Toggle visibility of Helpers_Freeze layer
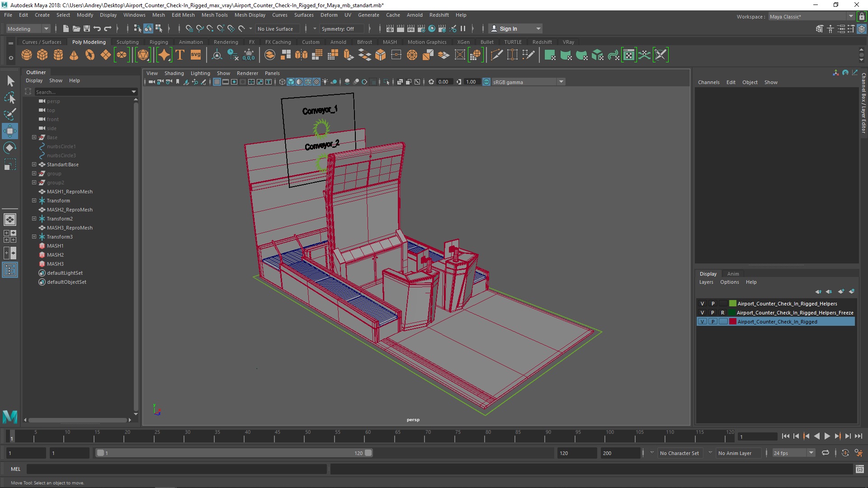The width and height of the screenshot is (868, 488). (702, 313)
